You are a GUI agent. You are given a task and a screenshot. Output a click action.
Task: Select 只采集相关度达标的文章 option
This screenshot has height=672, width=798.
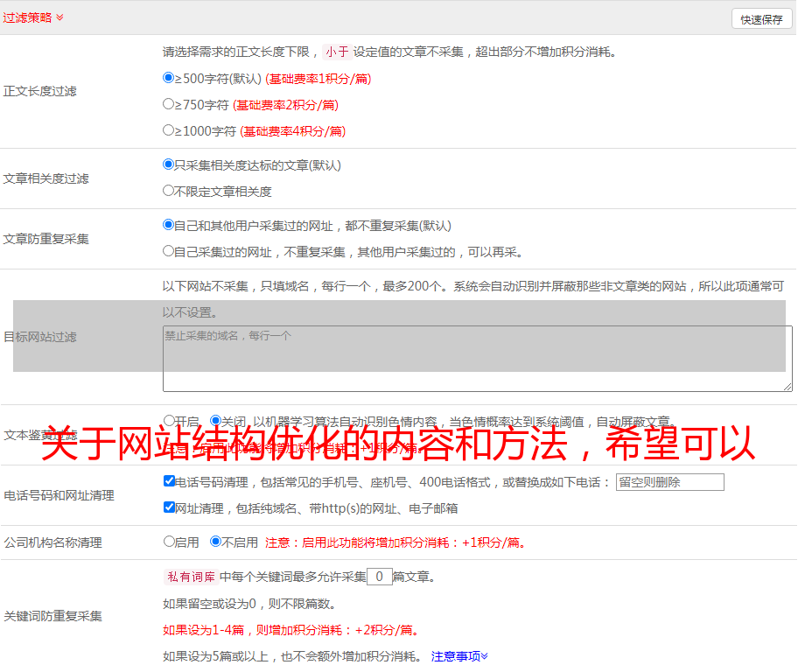169,164
